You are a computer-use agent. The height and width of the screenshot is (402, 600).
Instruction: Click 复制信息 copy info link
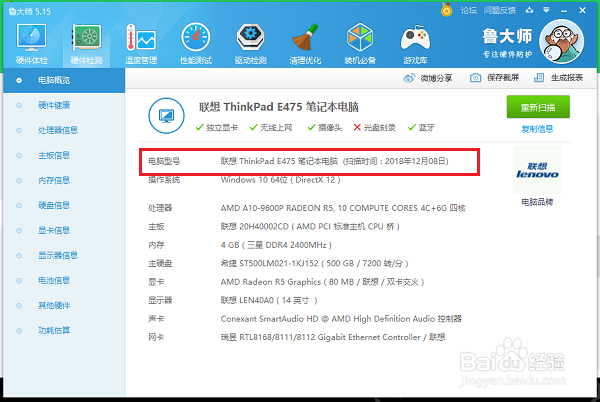click(537, 129)
